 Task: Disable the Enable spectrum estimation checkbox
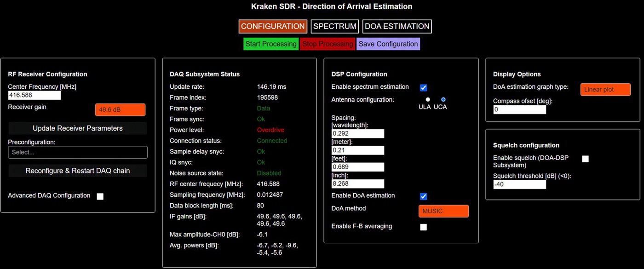tap(424, 87)
